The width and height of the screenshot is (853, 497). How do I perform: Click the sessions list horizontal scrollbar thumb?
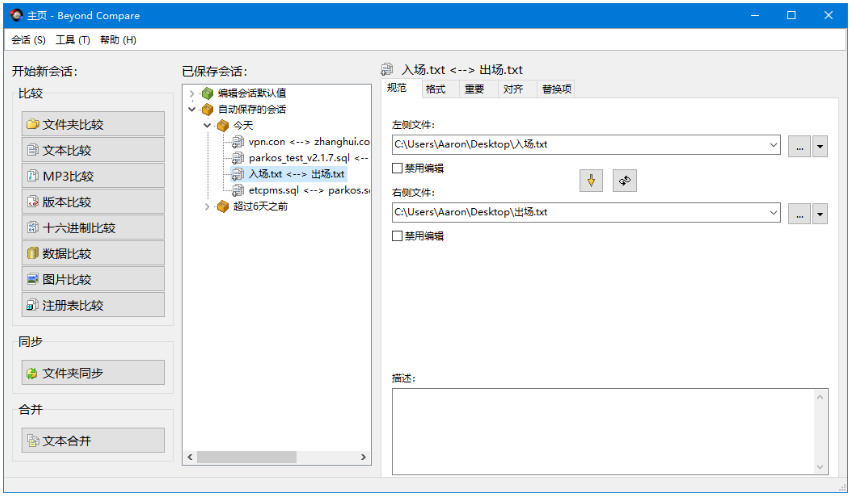click(x=246, y=457)
